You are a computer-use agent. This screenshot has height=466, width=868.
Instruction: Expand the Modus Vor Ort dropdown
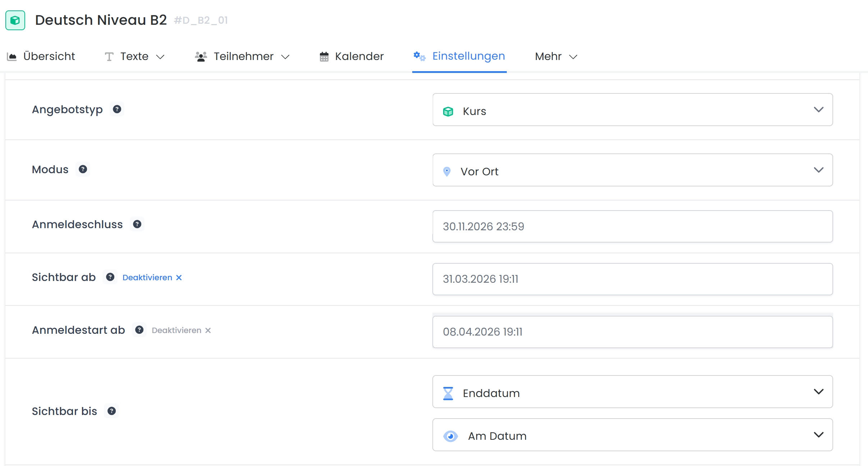point(632,170)
